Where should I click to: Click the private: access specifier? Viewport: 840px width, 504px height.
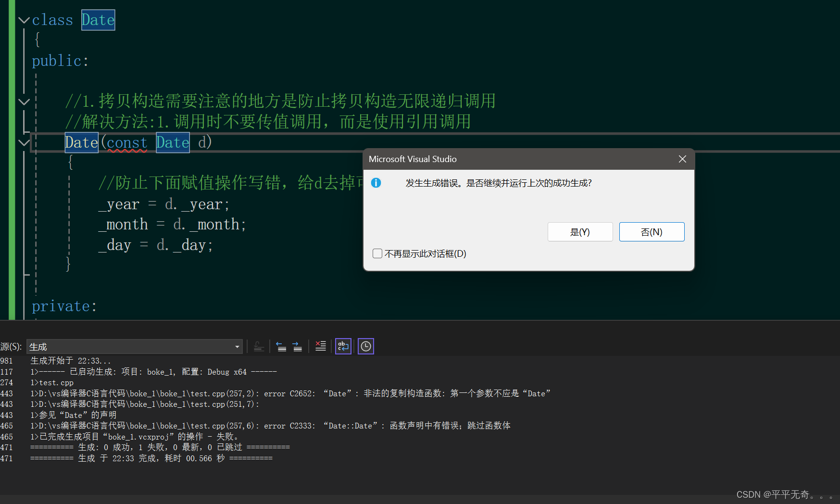64,306
